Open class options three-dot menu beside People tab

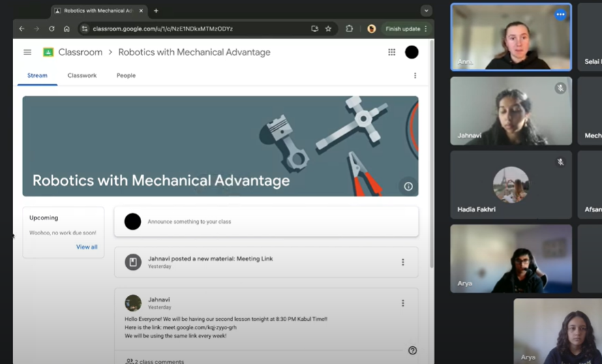(x=415, y=76)
